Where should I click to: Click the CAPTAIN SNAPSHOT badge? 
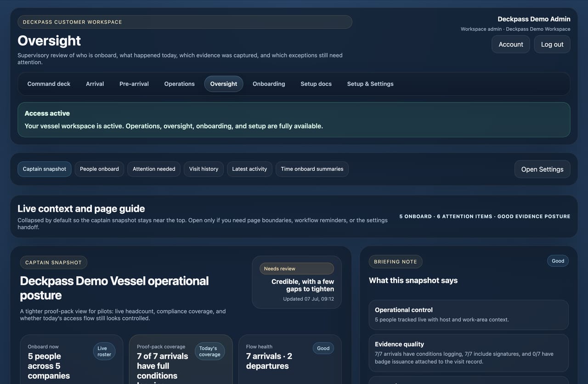[x=53, y=263]
